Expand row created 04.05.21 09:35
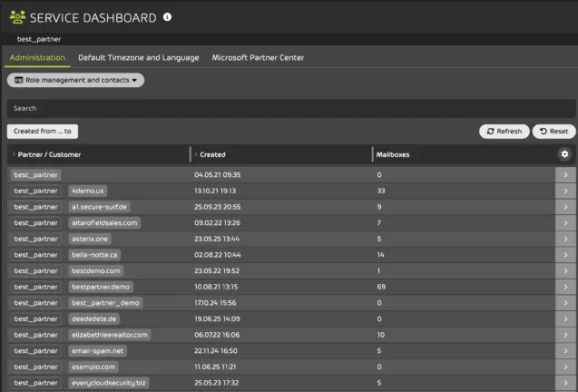 [565, 175]
